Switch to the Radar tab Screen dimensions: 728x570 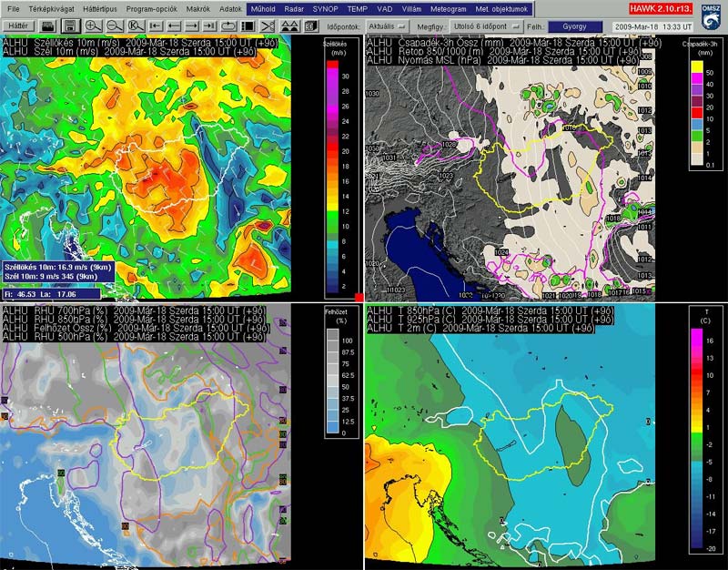point(294,8)
